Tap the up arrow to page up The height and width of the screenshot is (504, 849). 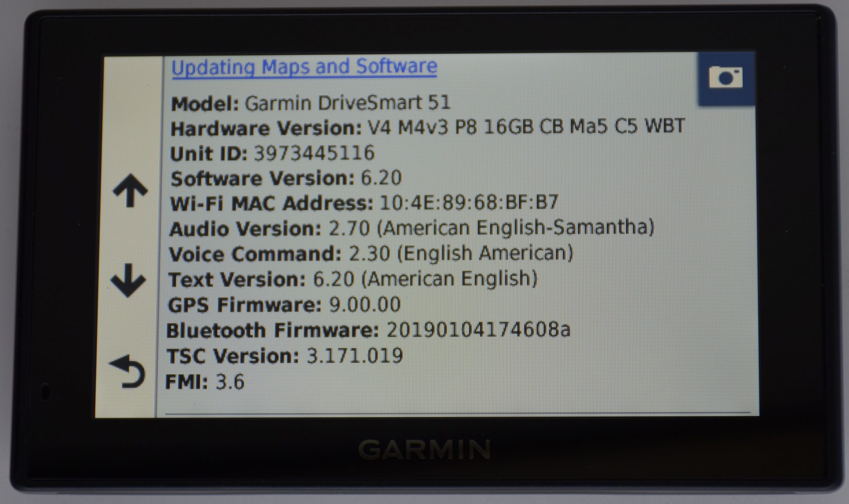coord(130,190)
